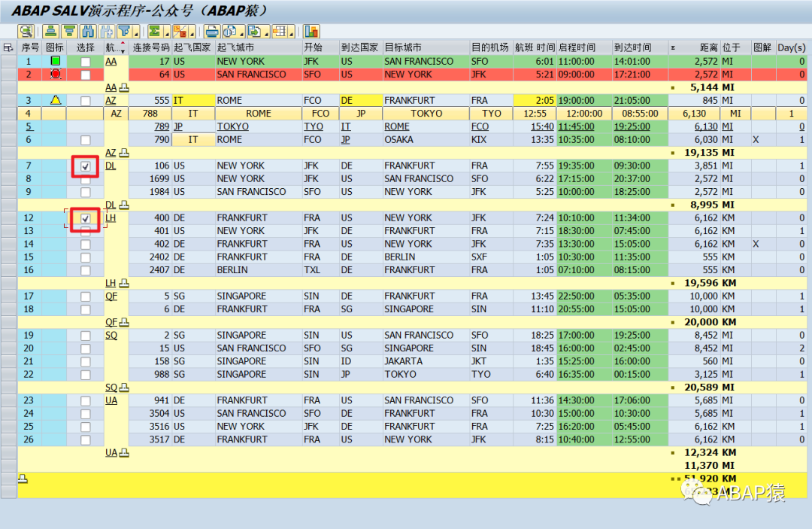Click the 起飞城市 column header

coord(235,47)
